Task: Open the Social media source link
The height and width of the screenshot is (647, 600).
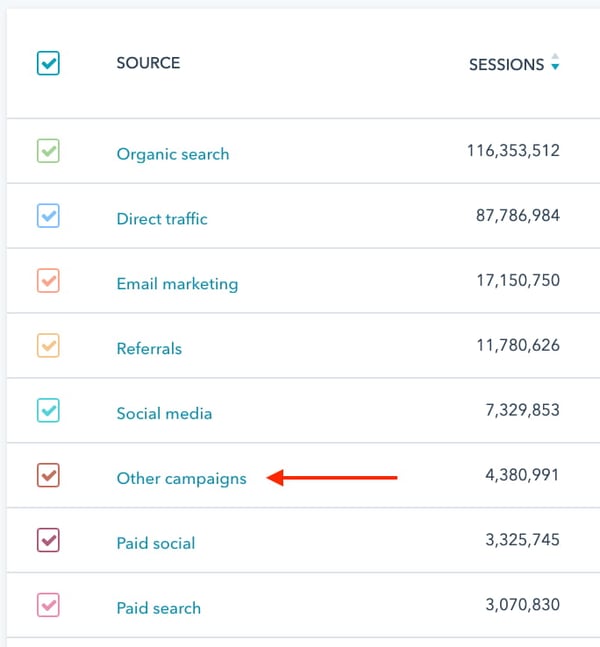Action: tap(164, 414)
